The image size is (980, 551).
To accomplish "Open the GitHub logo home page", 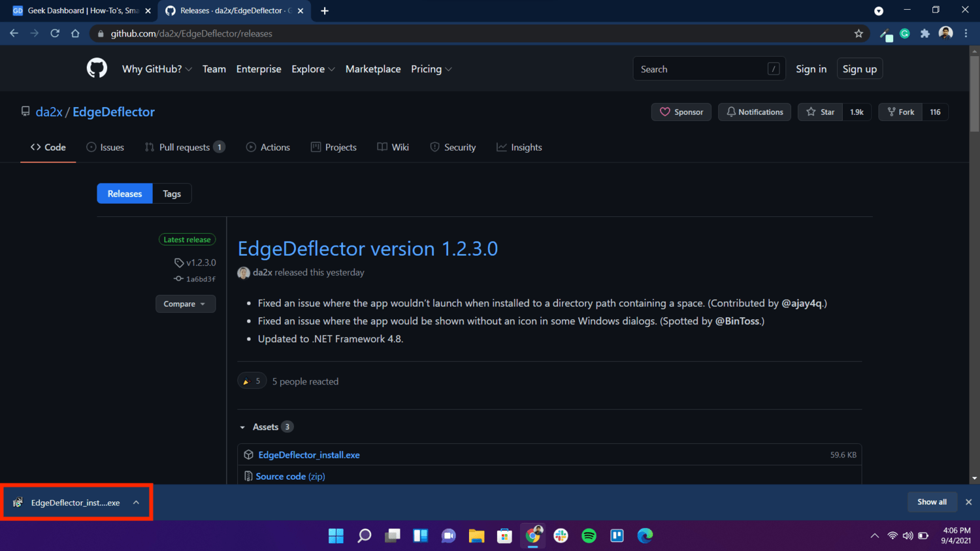I will (97, 68).
